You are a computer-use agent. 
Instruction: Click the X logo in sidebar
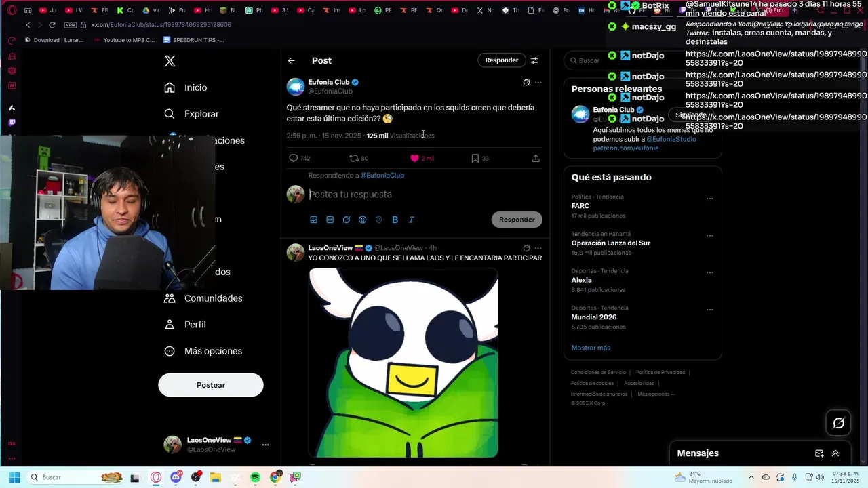(x=170, y=61)
